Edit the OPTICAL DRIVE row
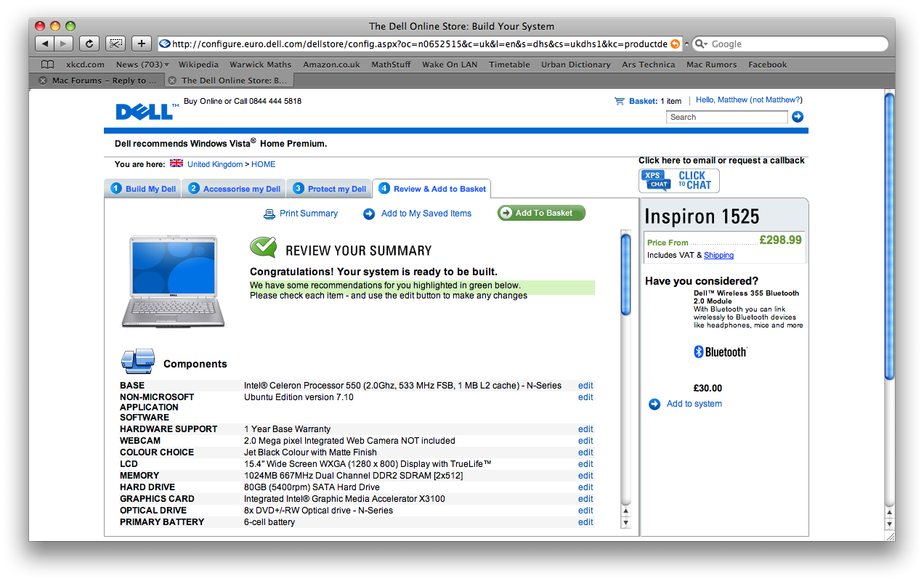Screen dimensions: 924x581 (x=585, y=511)
